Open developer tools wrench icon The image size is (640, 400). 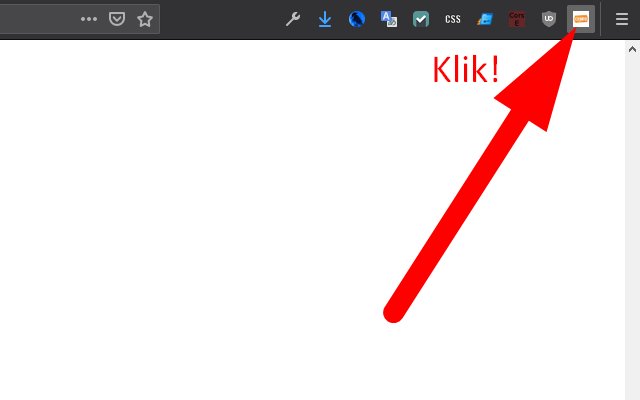(x=293, y=19)
